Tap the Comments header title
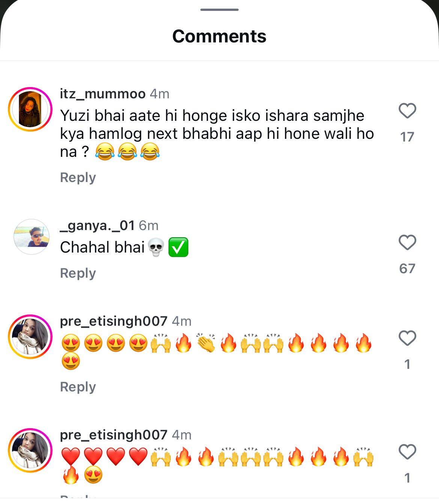439x504 pixels. 219,36
